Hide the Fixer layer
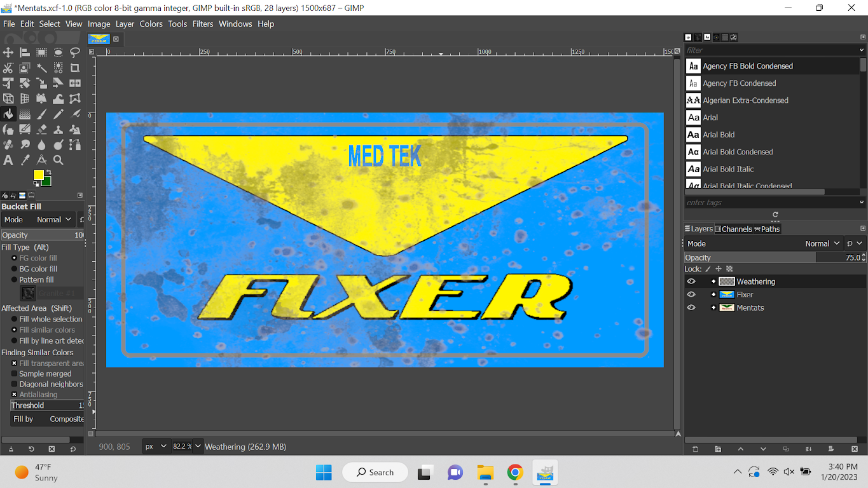 (x=691, y=294)
